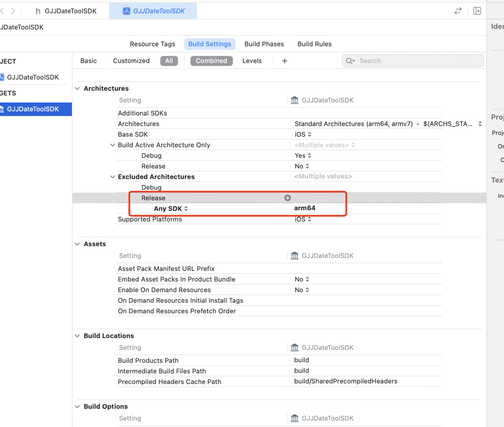Image resolution: width=504 pixels, height=427 pixels.
Task: Switch to the GJJDateToolSDK project tab
Action: [153, 11]
